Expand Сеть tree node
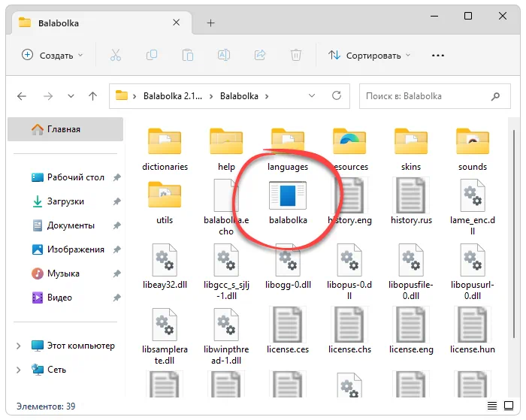 [x=19, y=370]
